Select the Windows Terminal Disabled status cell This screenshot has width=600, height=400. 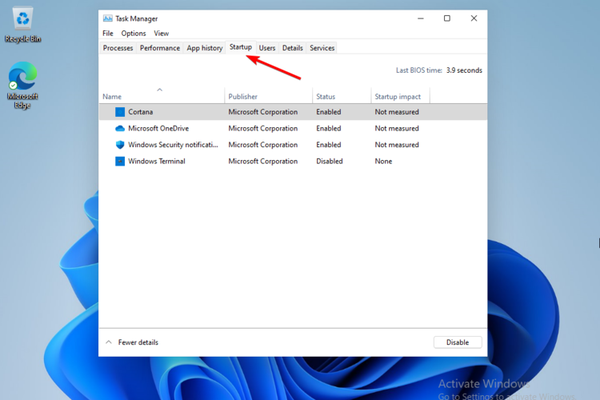(x=331, y=161)
